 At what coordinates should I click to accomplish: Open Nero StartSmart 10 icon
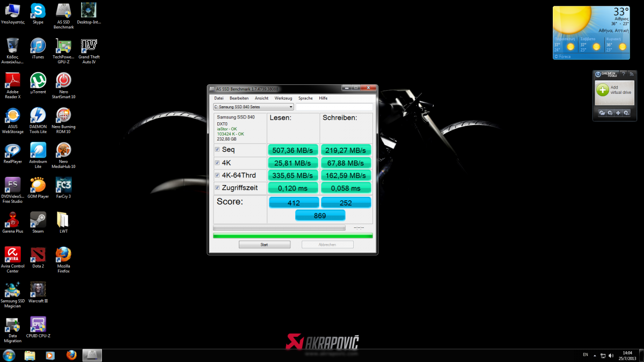tap(63, 85)
